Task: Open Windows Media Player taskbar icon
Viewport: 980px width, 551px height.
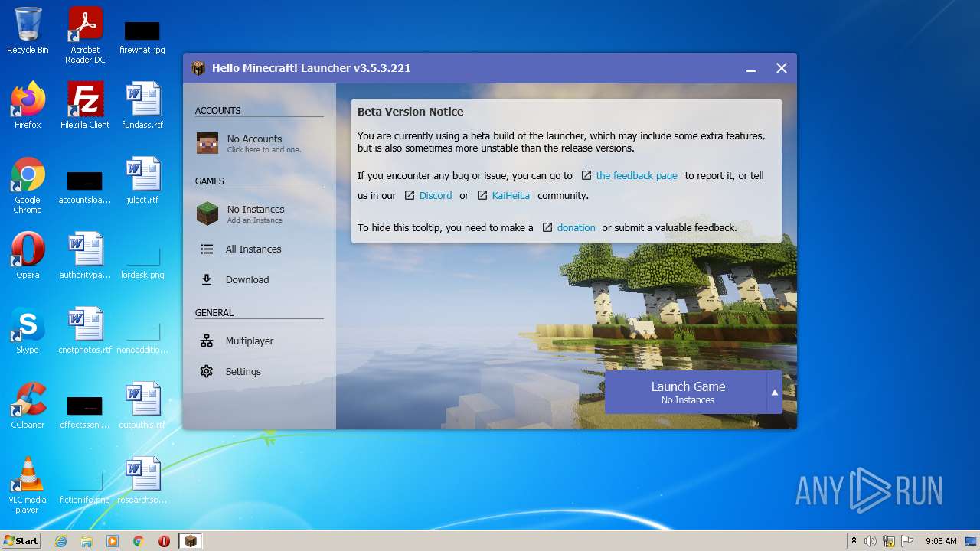Action: [x=113, y=541]
